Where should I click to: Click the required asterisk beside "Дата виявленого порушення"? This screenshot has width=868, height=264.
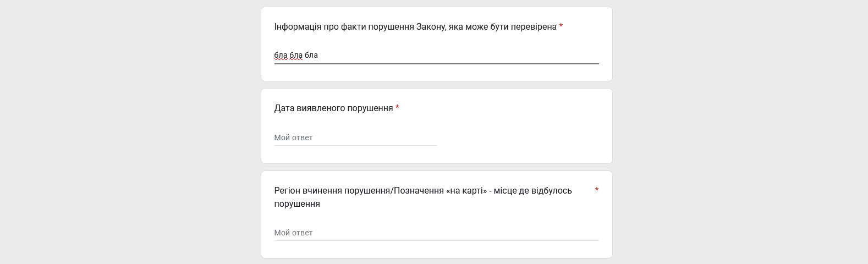coord(397,108)
